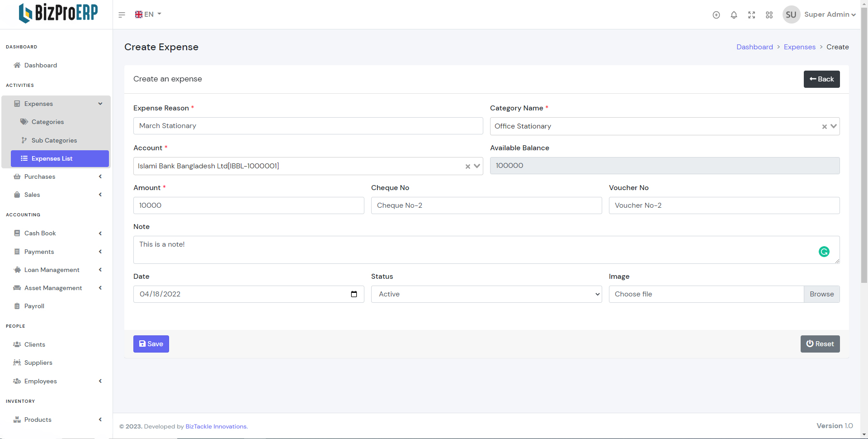Viewport: 868px width, 439px height.
Task: Click the quick add plus circle icon
Action: pos(716,15)
